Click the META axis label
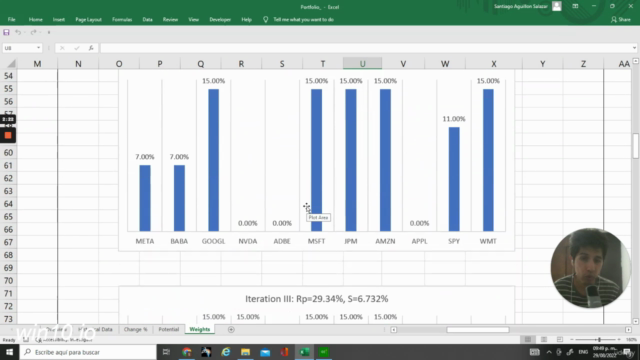Screen dimensions: 640x360 coord(145,241)
